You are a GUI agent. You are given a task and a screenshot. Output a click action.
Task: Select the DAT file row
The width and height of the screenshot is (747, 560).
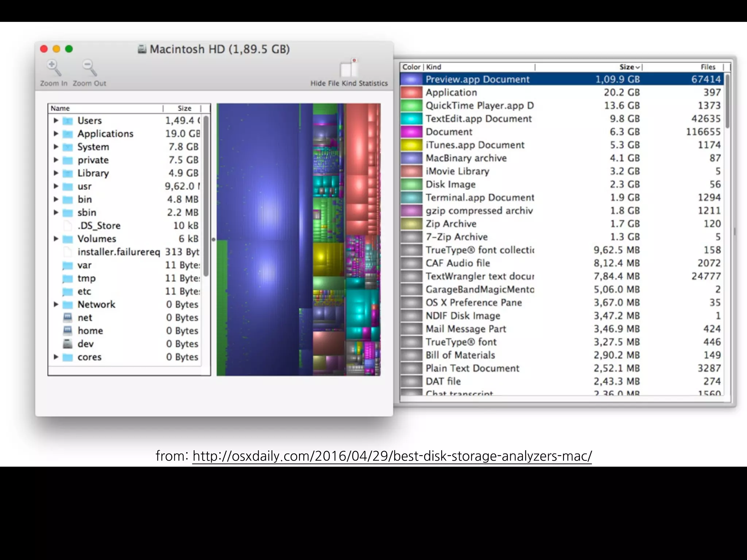[x=562, y=381]
